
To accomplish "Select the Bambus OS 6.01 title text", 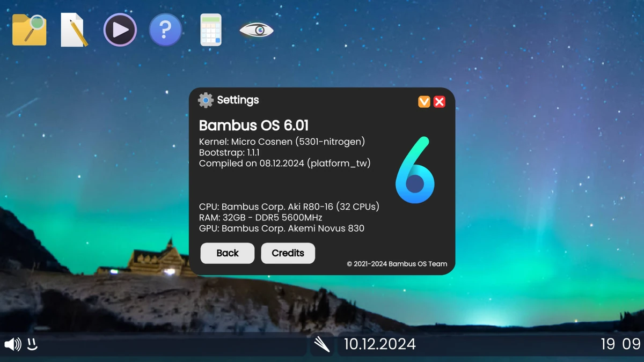I will point(254,125).
